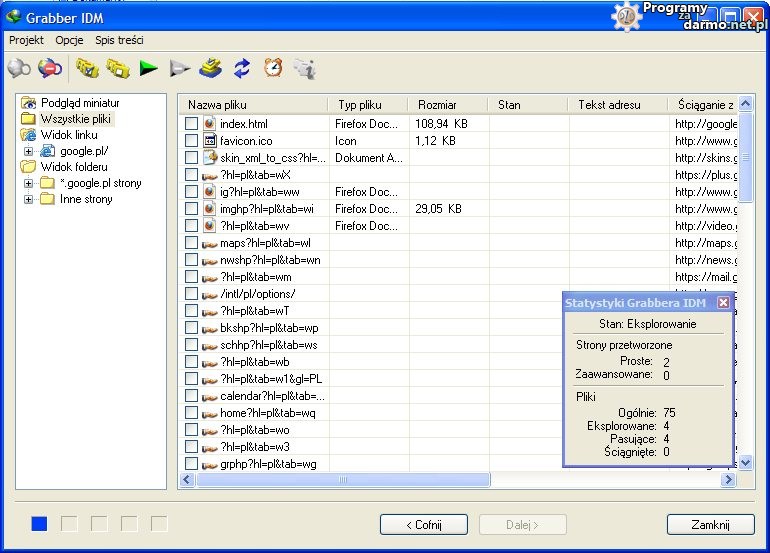Click the uncheck-all files folder icon
Image resolution: width=770 pixels, height=553 pixels.
pos(118,68)
